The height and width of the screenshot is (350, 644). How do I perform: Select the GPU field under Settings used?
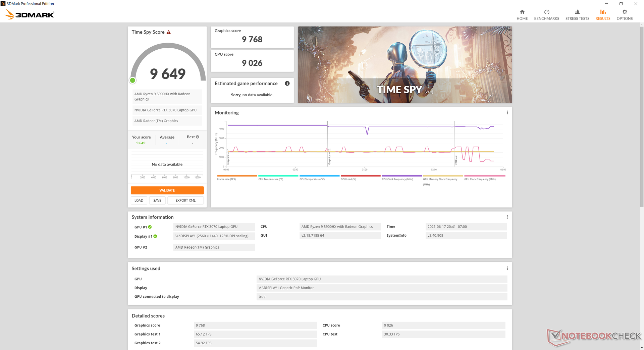382,279
